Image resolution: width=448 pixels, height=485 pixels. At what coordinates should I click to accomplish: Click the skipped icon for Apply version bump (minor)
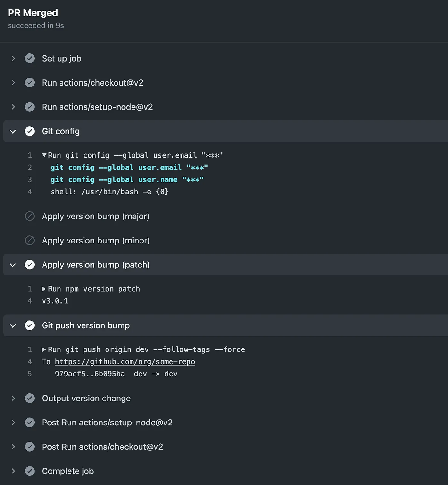30,241
